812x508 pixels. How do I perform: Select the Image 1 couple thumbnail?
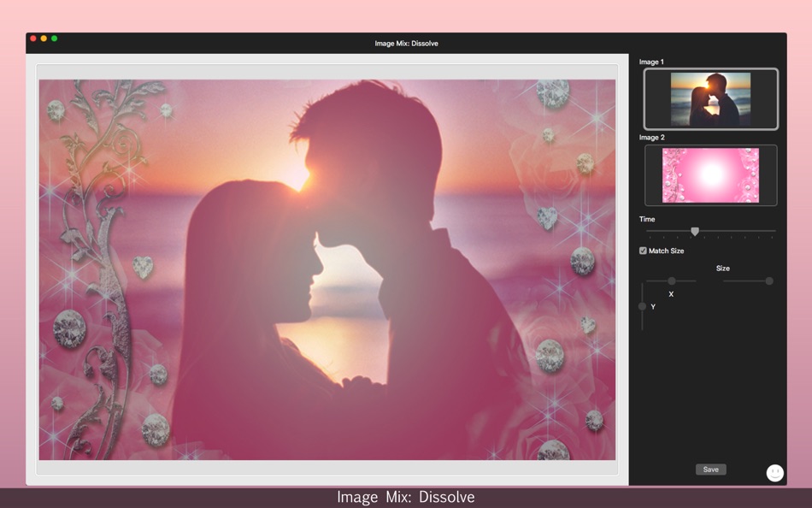(710, 99)
